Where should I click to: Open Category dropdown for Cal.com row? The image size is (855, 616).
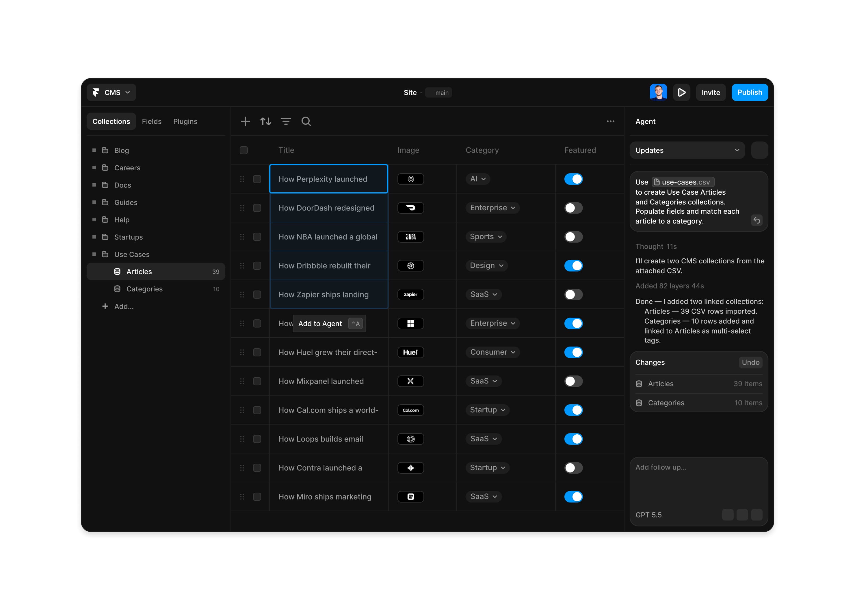pyautogui.click(x=487, y=410)
